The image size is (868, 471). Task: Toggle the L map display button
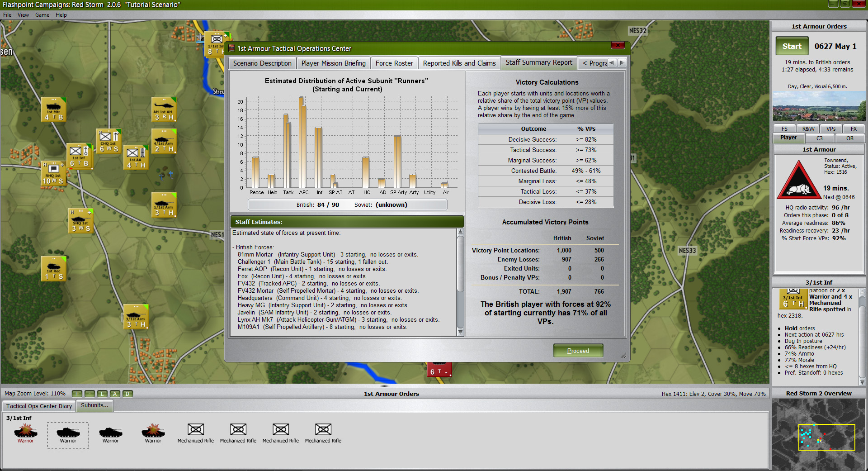[x=102, y=394]
